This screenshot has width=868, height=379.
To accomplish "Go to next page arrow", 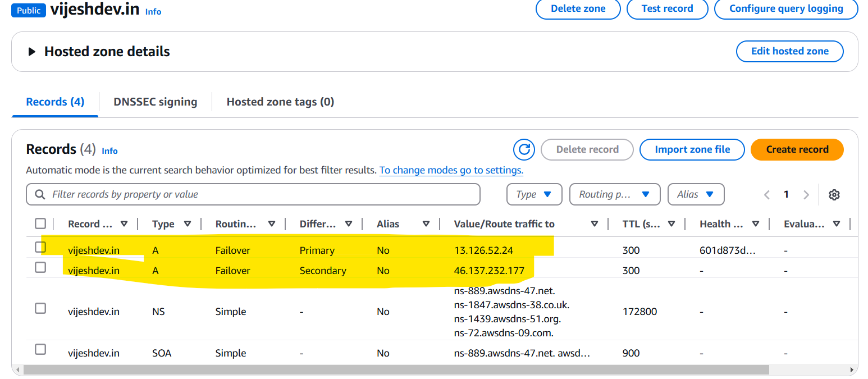I will coord(806,195).
